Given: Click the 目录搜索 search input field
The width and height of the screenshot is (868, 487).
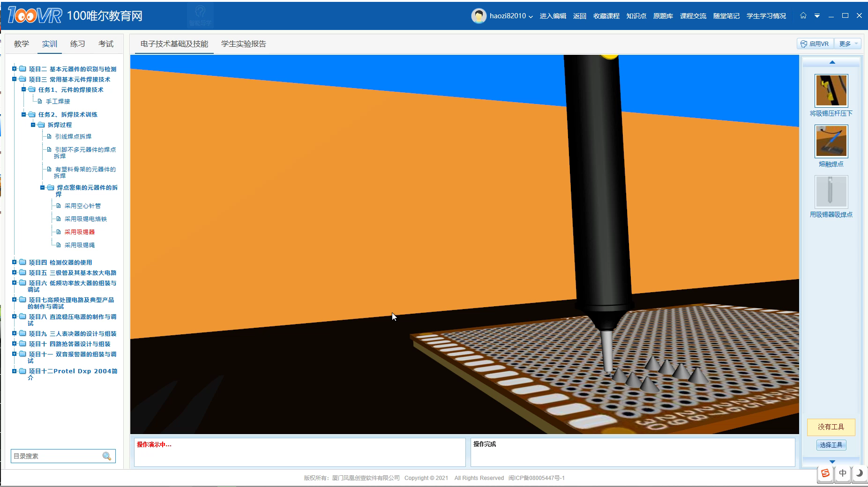Looking at the screenshot, I should coord(55,456).
